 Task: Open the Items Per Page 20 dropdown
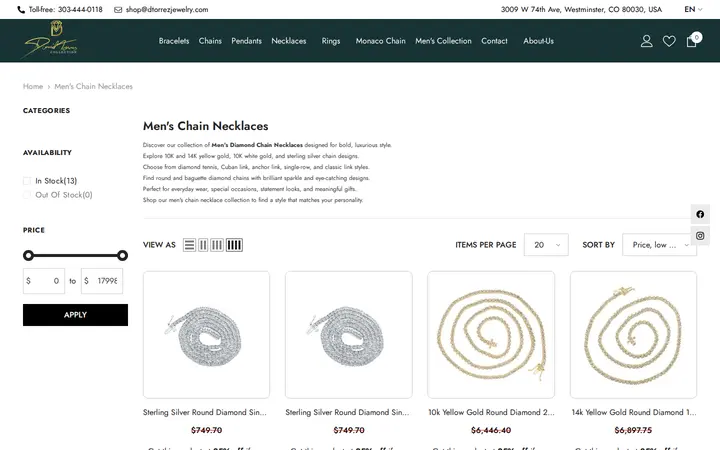pyautogui.click(x=546, y=245)
